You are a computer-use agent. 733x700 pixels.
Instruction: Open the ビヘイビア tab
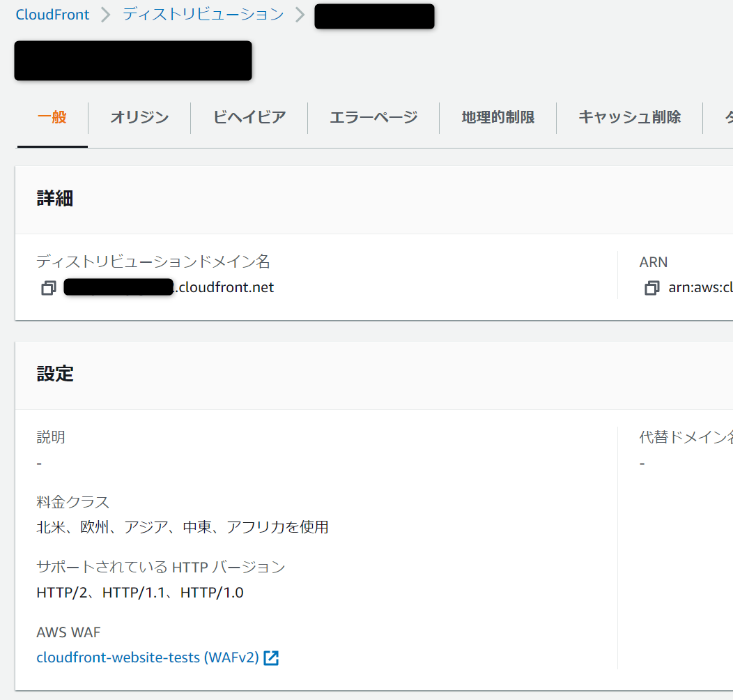pyautogui.click(x=248, y=117)
